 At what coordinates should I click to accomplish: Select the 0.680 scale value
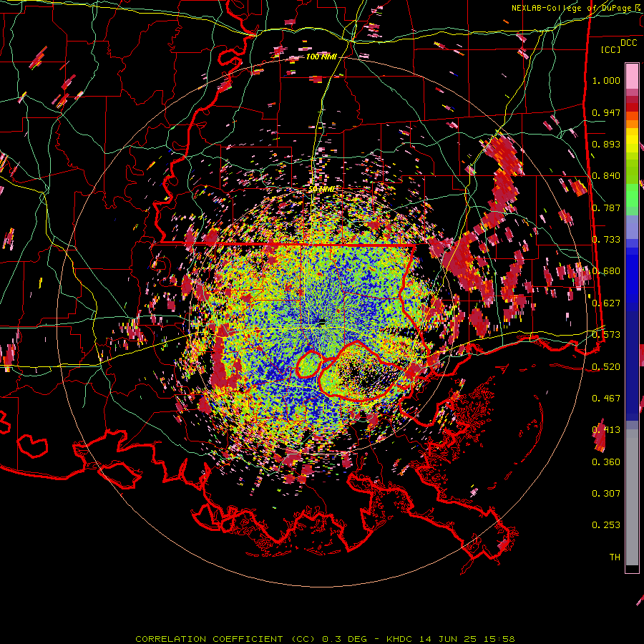click(x=606, y=271)
